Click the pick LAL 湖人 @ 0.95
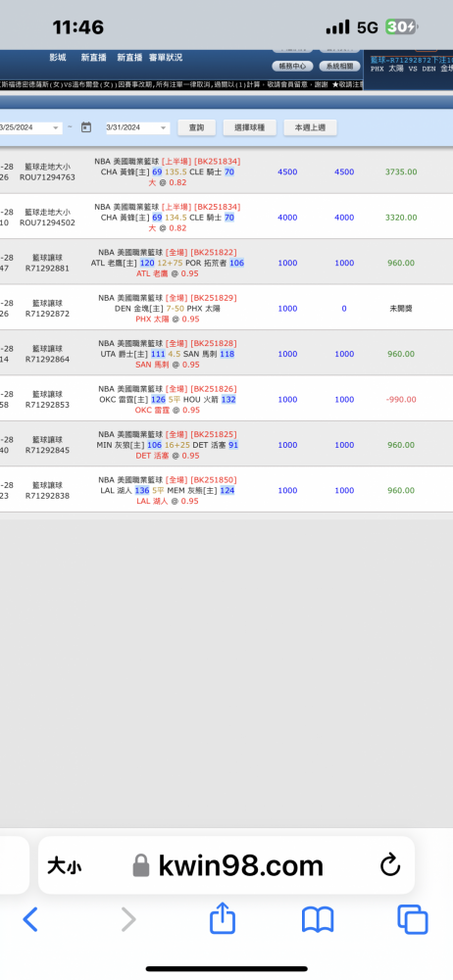453x980 pixels. [x=167, y=501]
